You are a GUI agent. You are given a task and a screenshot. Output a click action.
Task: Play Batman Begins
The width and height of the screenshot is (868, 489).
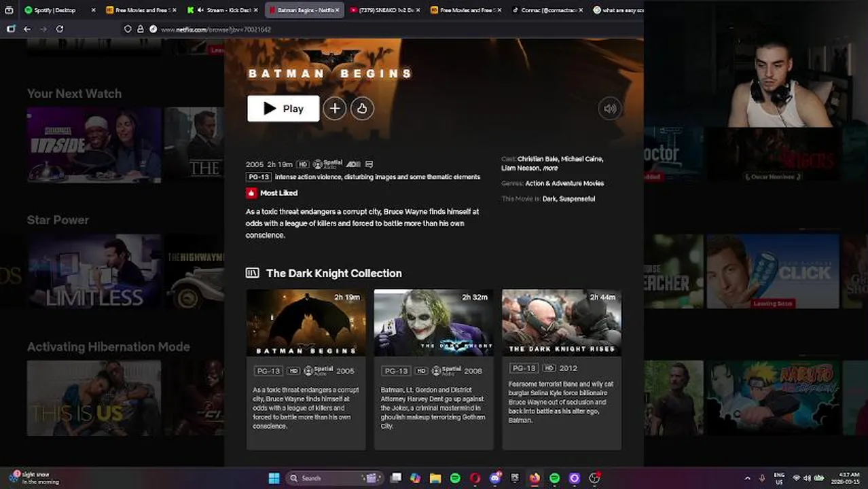(x=283, y=109)
